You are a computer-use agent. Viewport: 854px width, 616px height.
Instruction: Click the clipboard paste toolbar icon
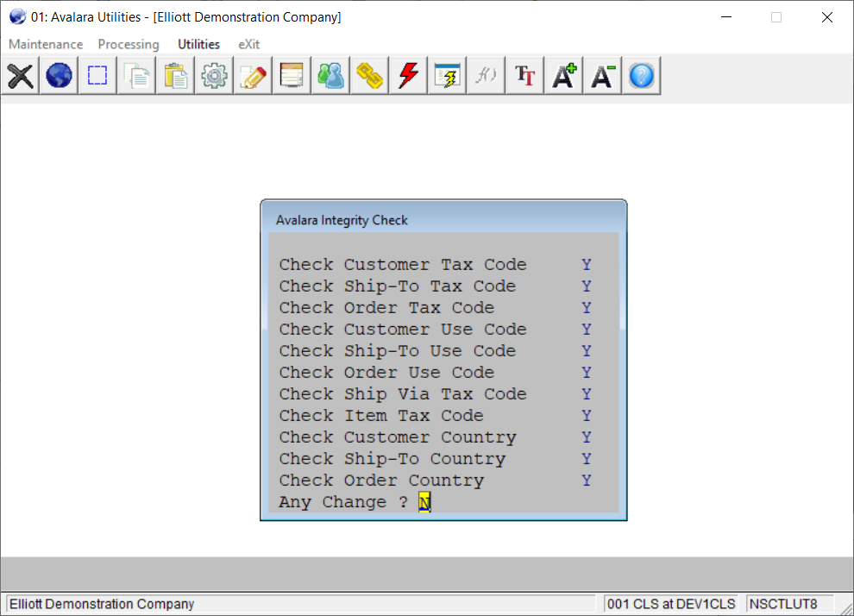[175, 76]
